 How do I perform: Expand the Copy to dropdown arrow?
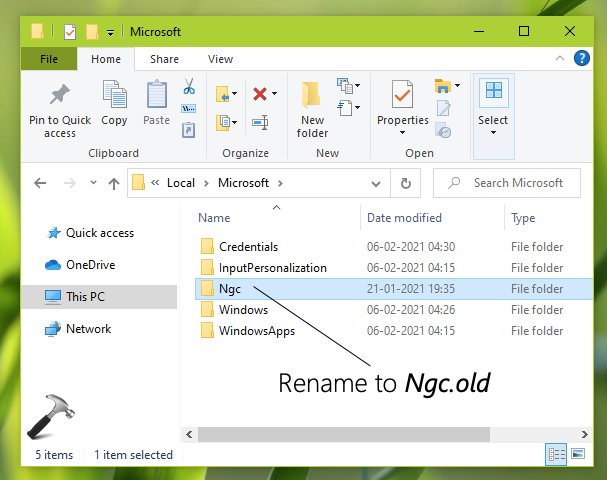coord(235,123)
